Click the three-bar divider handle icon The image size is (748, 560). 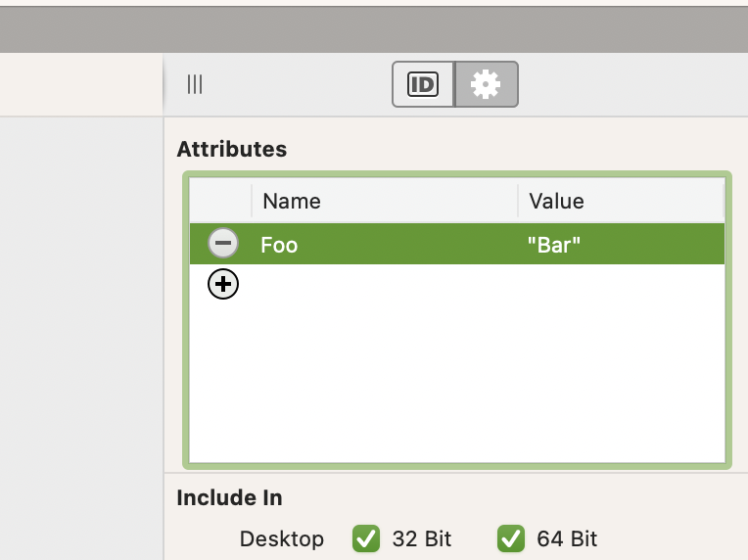[x=195, y=84]
